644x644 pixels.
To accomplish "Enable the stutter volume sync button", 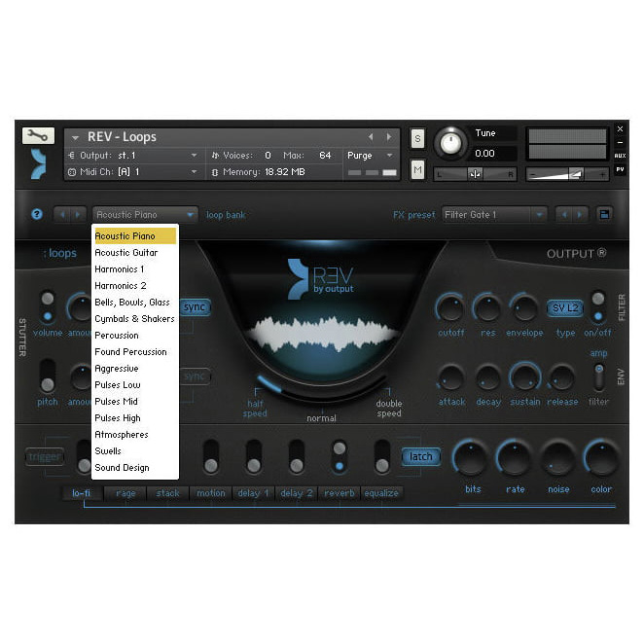I will [x=195, y=307].
